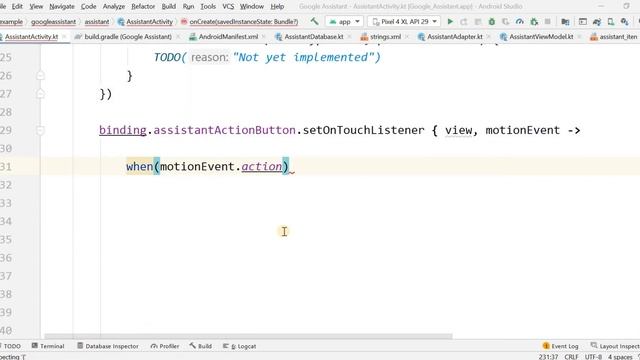Viewport: 640px width, 360px height.
Task: Open the Tools menu
Action: (208, 7)
